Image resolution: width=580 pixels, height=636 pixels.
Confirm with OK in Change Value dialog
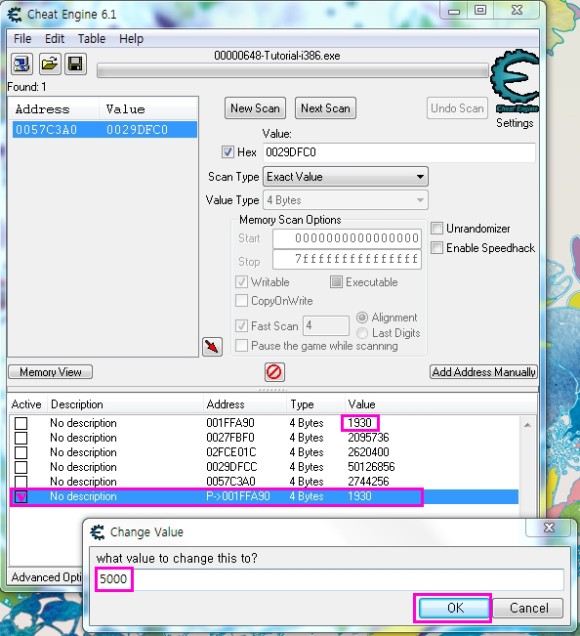pyautogui.click(x=455, y=608)
